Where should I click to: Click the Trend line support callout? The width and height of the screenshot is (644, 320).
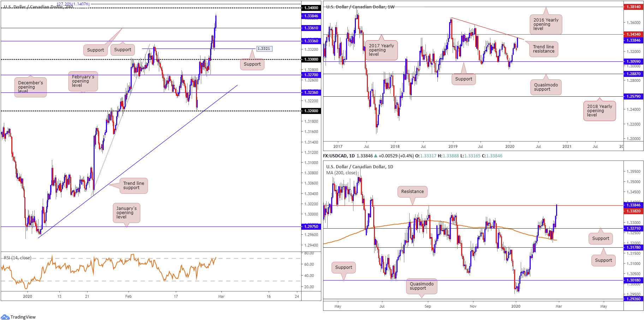coord(133,186)
